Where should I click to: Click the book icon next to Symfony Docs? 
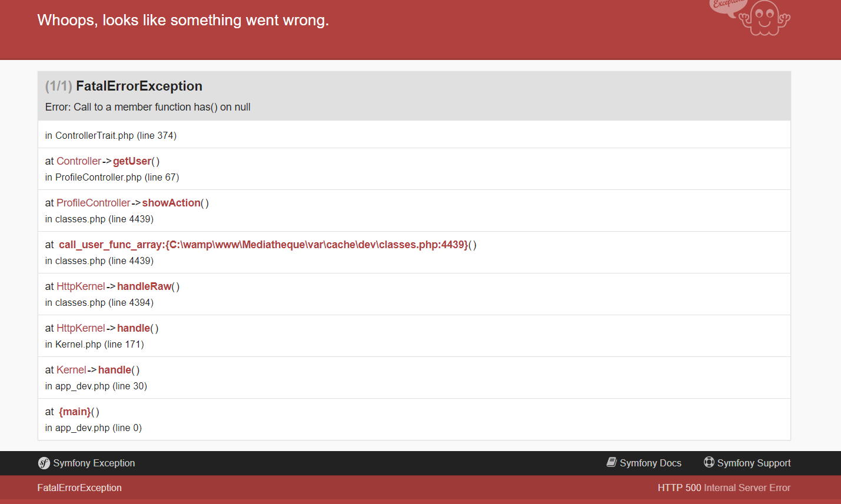[x=611, y=462]
